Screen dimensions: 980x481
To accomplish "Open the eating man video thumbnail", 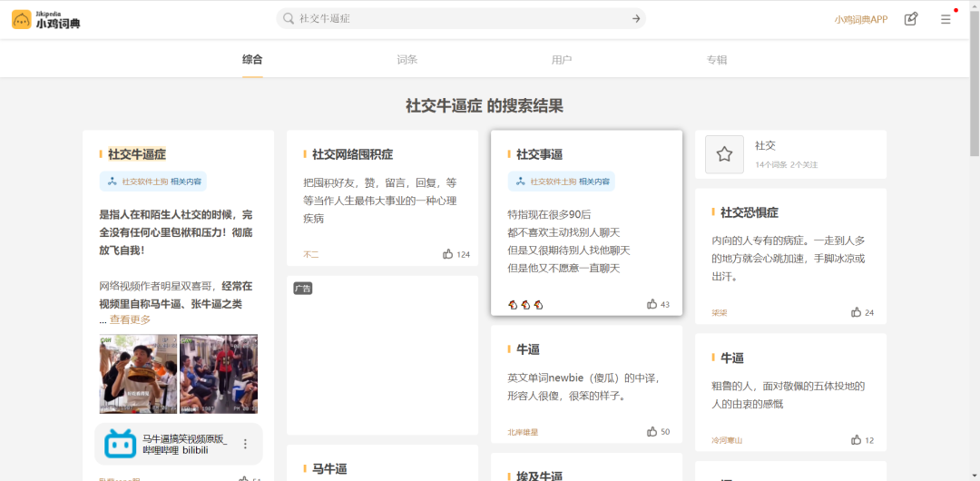I will [138, 374].
